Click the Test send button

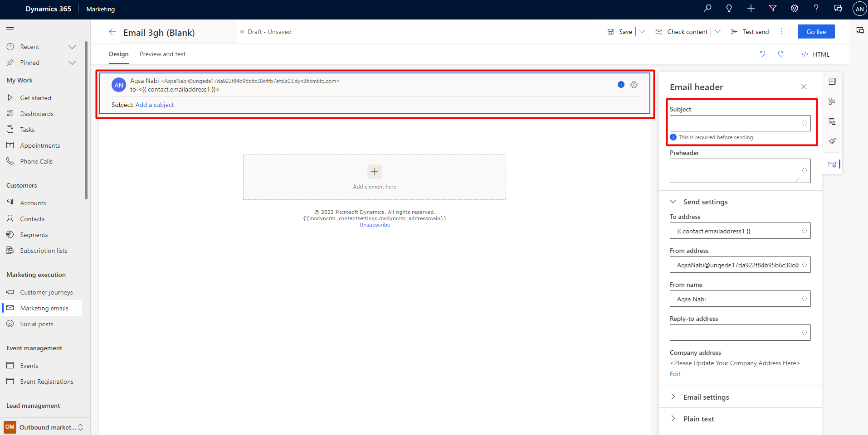[x=750, y=32]
